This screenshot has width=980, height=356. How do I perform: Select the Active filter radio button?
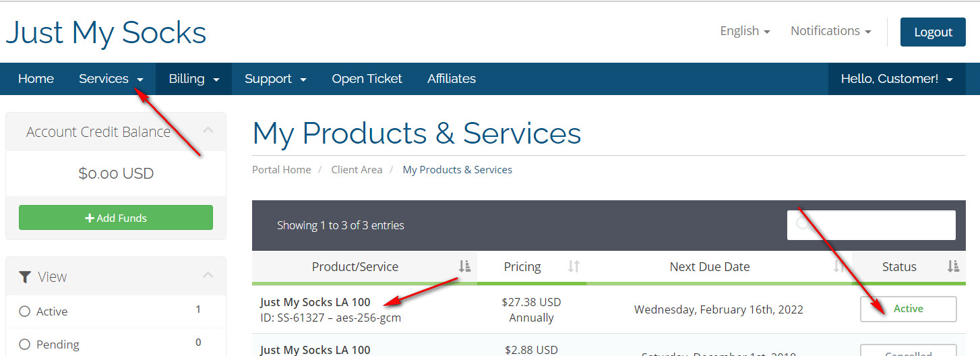25,311
